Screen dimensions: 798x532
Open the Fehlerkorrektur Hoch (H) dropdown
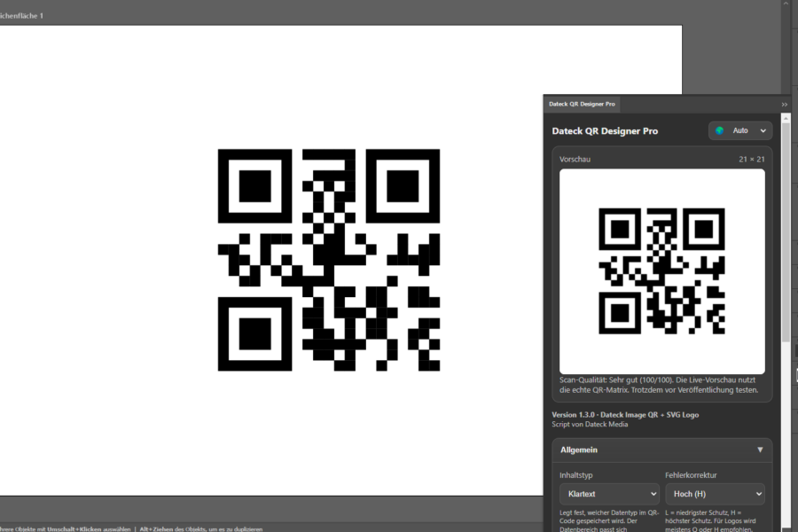tap(715, 494)
